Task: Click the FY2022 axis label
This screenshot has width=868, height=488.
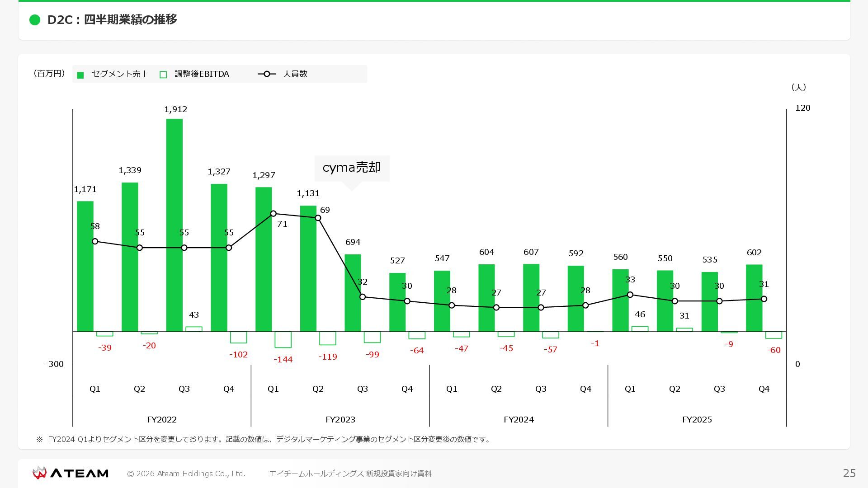Action: point(162,420)
